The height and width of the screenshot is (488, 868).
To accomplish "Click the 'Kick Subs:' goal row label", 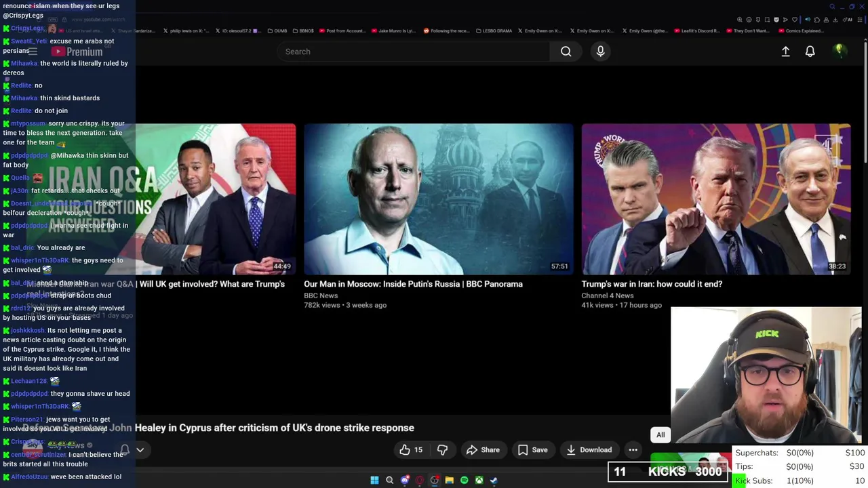I will [x=754, y=481].
